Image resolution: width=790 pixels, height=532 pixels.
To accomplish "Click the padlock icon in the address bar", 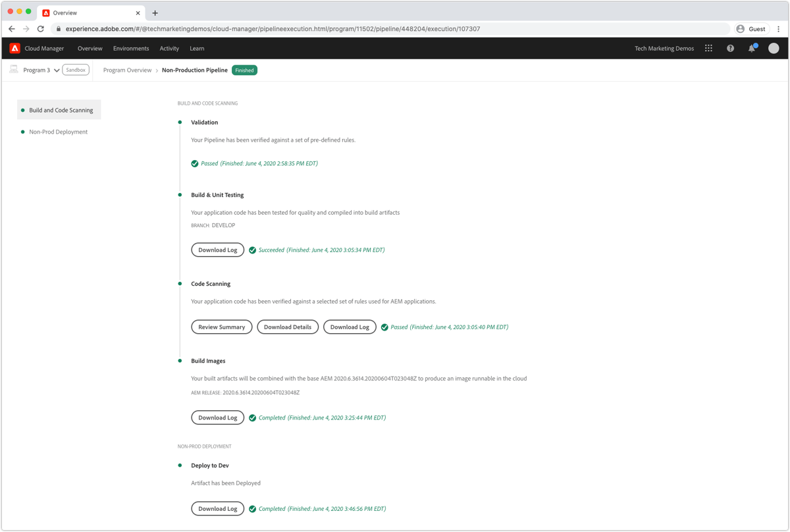I will pyautogui.click(x=57, y=28).
